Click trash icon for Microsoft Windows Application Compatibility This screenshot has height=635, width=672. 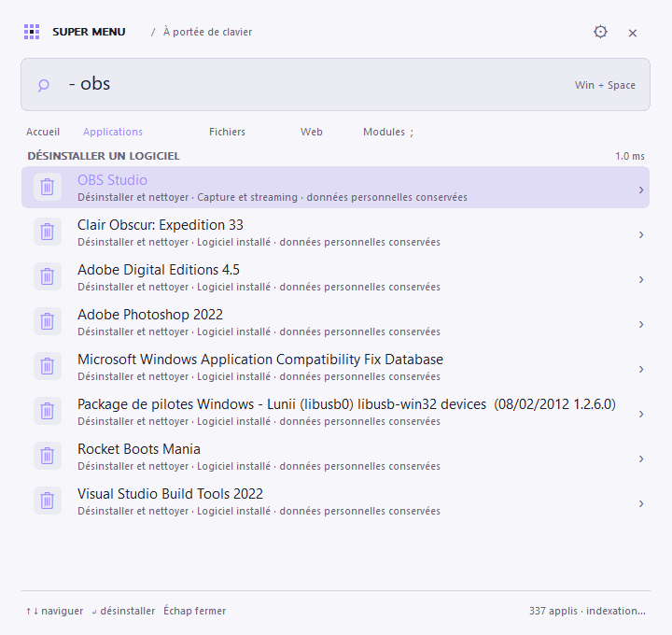point(48,366)
